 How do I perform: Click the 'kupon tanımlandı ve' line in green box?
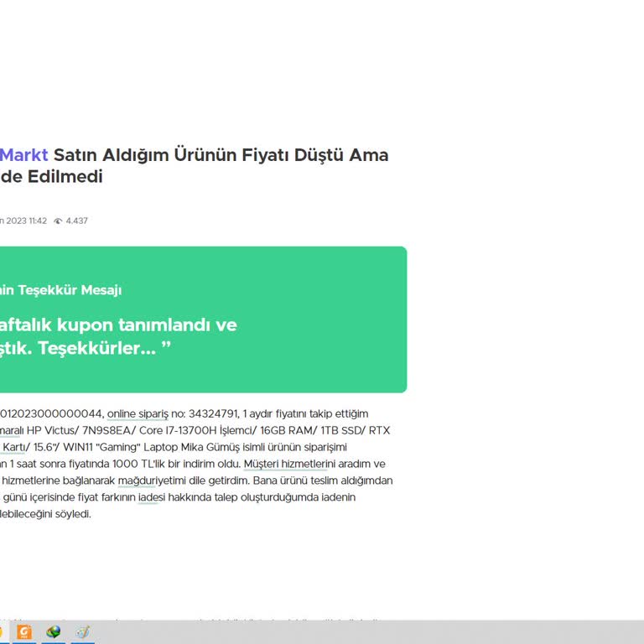click(x=147, y=325)
